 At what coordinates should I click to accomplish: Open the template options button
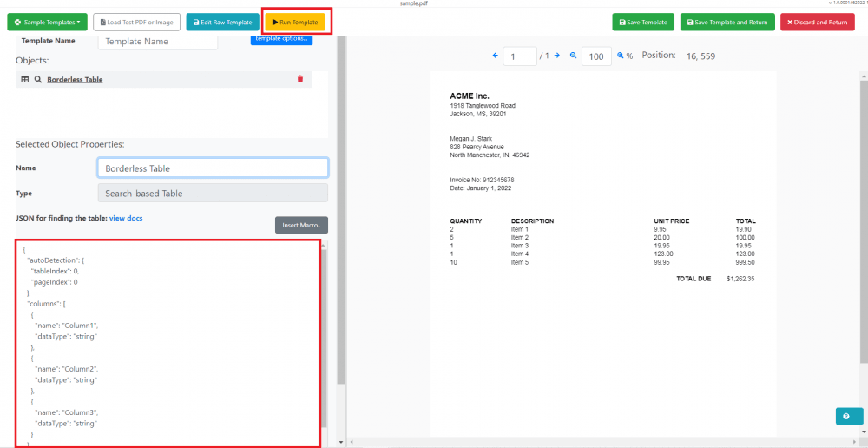point(281,39)
